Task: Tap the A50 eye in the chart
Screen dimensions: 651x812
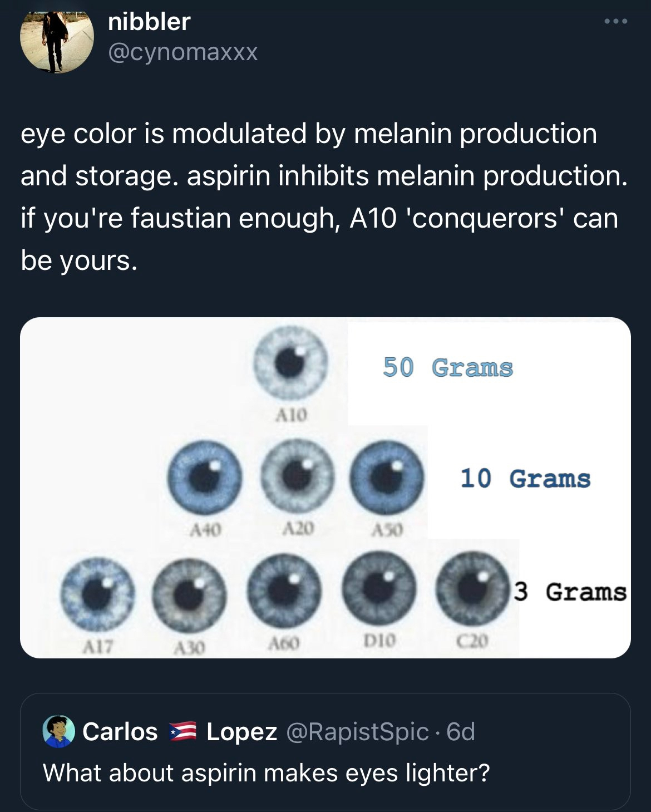Action: (x=387, y=477)
